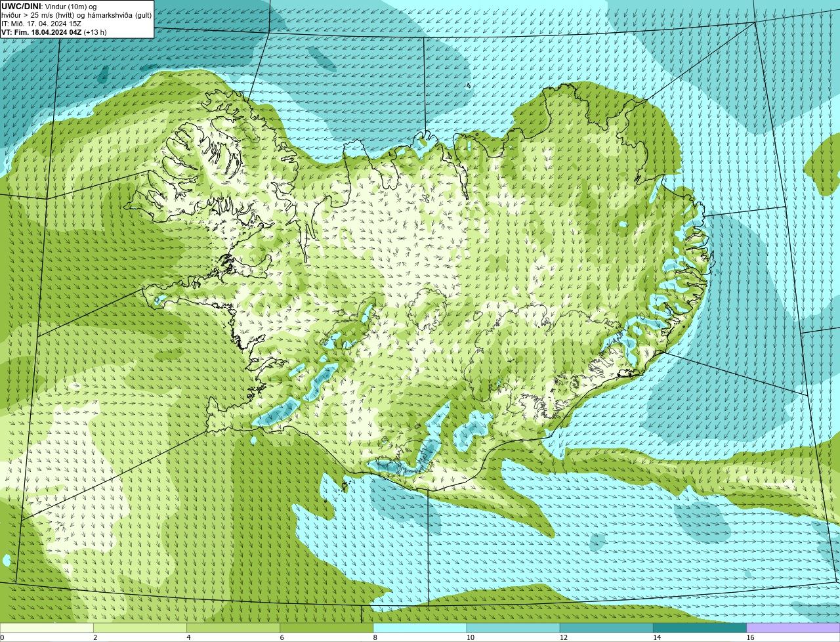840x642 pixels.
Task: Click the '4' legend scale label
Action: tap(188, 637)
